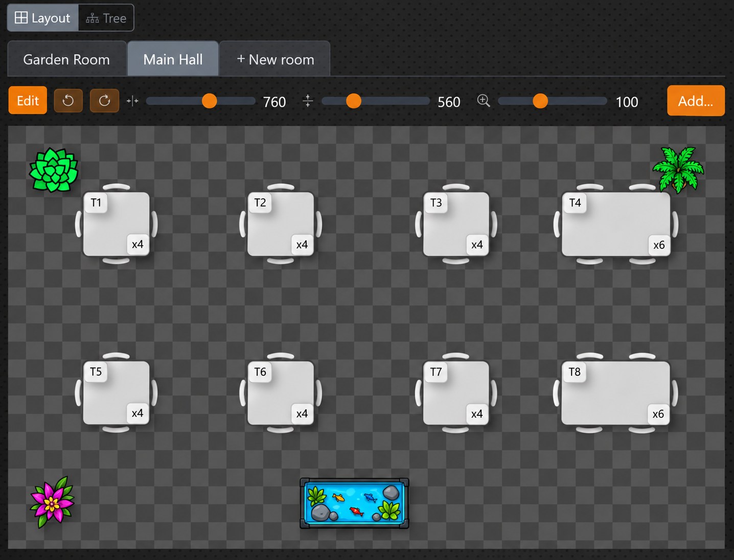Click the room height icon
734x560 pixels.
click(308, 101)
